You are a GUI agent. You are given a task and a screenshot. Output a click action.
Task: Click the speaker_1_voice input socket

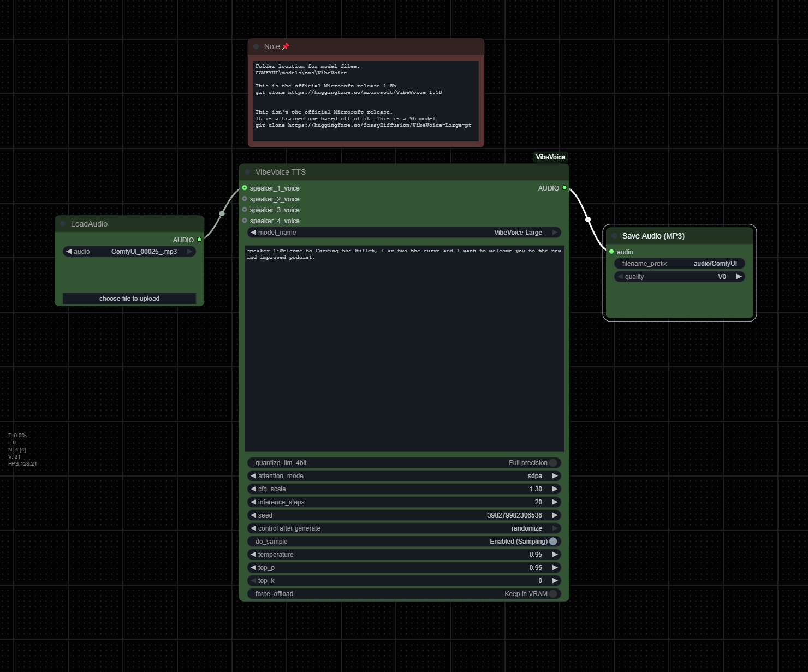click(245, 188)
